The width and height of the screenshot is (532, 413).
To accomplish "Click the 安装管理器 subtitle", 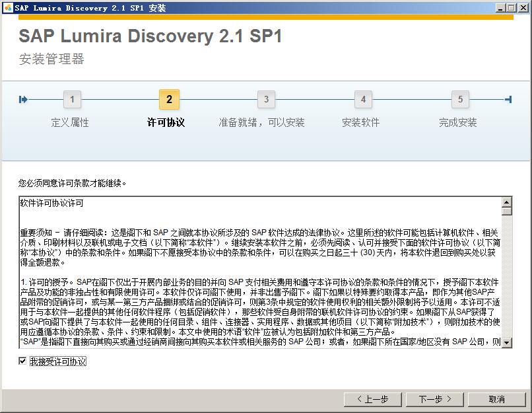I will click(51, 59).
